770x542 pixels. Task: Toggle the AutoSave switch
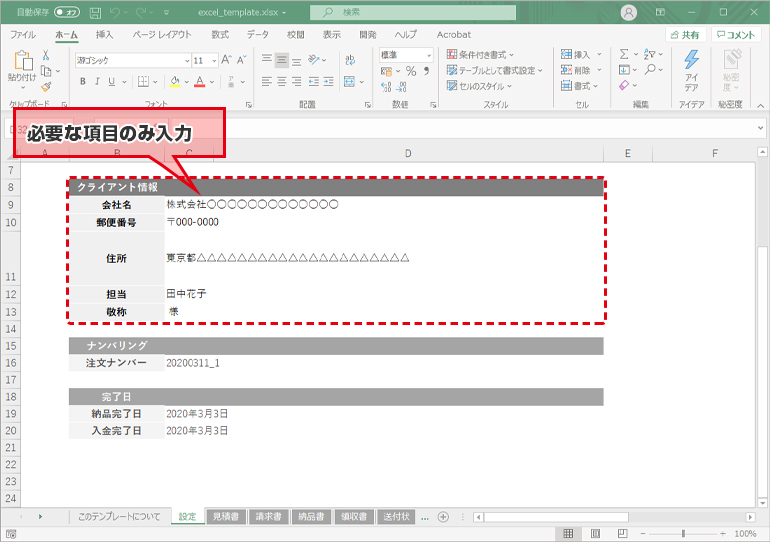point(67,12)
